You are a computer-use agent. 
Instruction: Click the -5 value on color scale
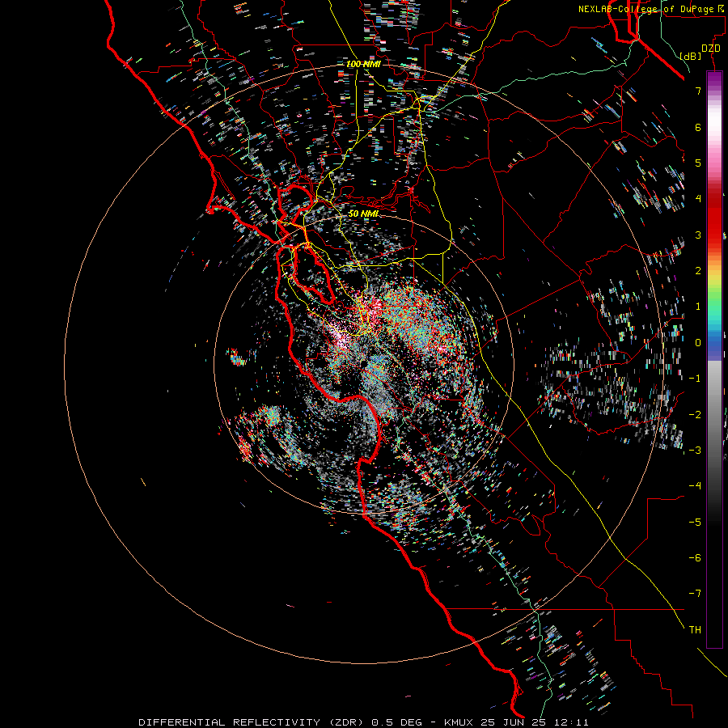[x=695, y=523]
